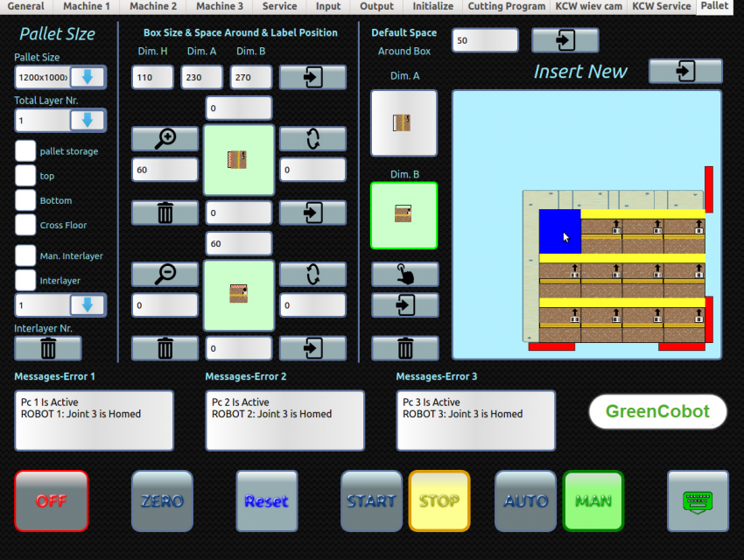
Task: Click the Dim. B input showing 270
Action: [x=251, y=77]
